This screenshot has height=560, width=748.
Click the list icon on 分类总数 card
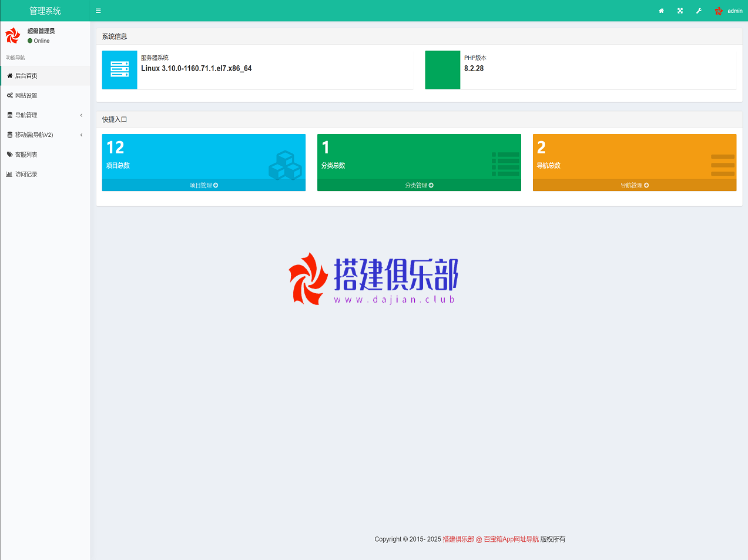tap(505, 164)
